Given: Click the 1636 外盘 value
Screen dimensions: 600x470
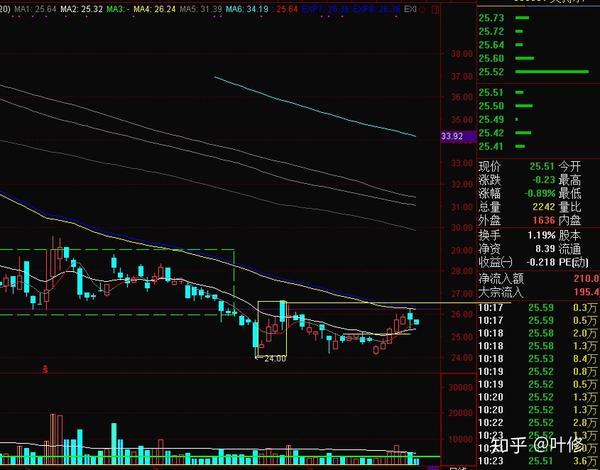Looking at the screenshot, I should tap(544, 220).
